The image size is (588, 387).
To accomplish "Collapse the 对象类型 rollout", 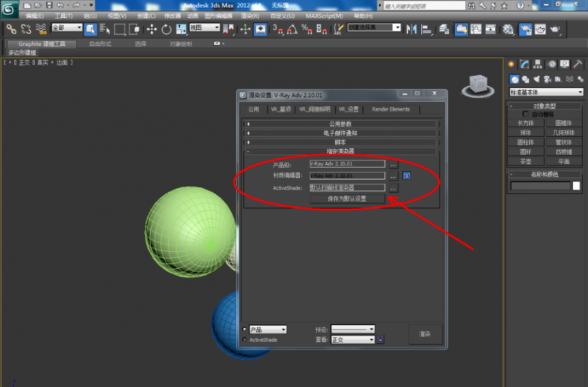I will coord(544,106).
